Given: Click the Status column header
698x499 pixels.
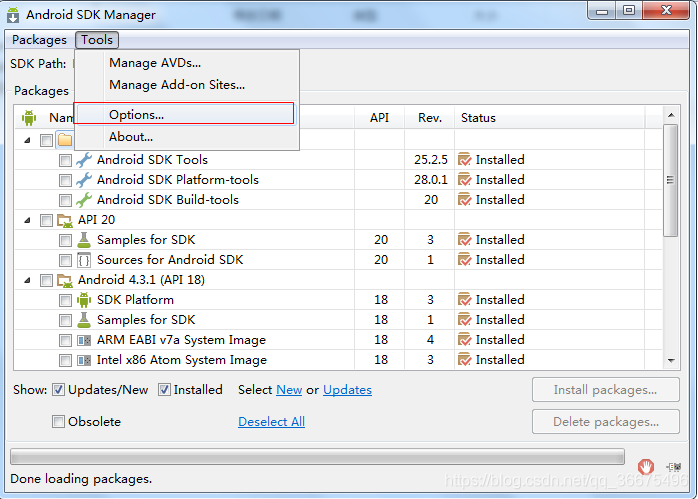Looking at the screenshot, I should tap(550, 118).
